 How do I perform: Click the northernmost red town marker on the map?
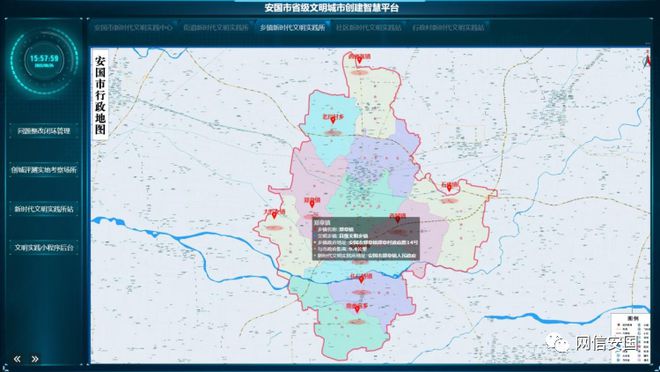(359, 60)
